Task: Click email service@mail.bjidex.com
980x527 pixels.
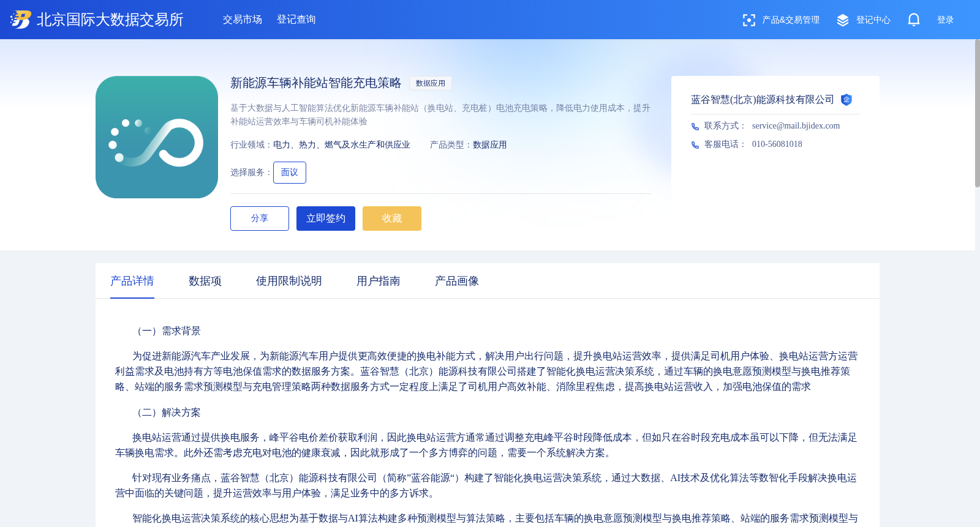Action: pos(796,126)
